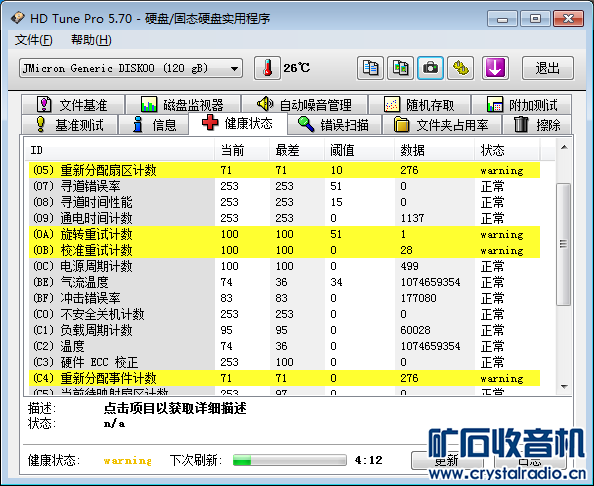Maximize the HD Tune Pro window
The width and height of the screenshot is (594, 486).
[535, 19]
